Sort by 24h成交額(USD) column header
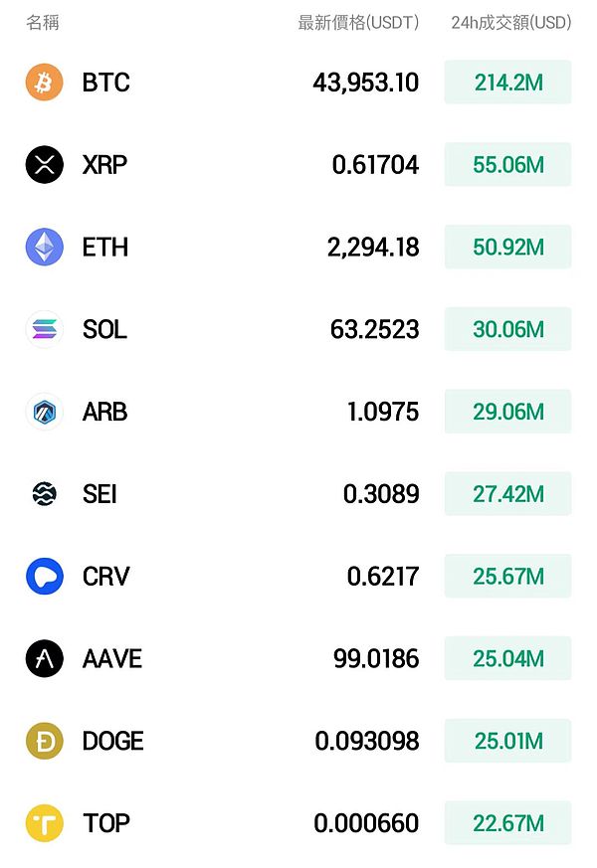 510,22
